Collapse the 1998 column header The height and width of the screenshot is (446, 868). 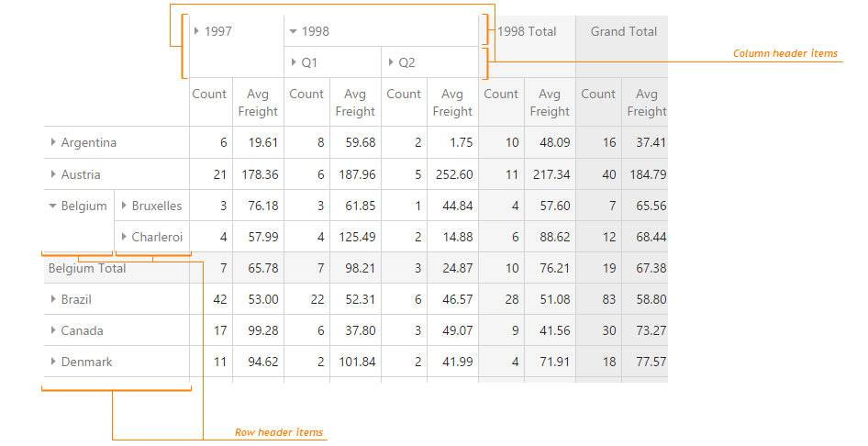[293, 31]
